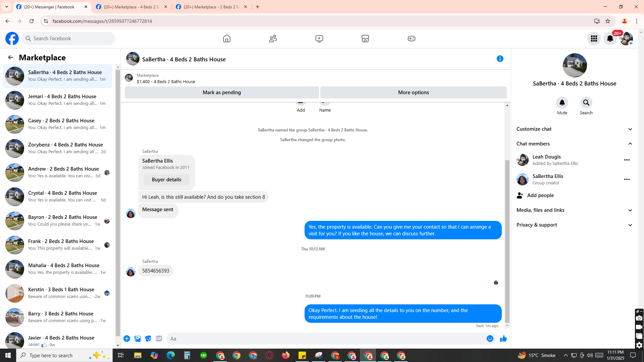
Task: Open Video (Watch) icon in top navigation
Action: [319, 39]
